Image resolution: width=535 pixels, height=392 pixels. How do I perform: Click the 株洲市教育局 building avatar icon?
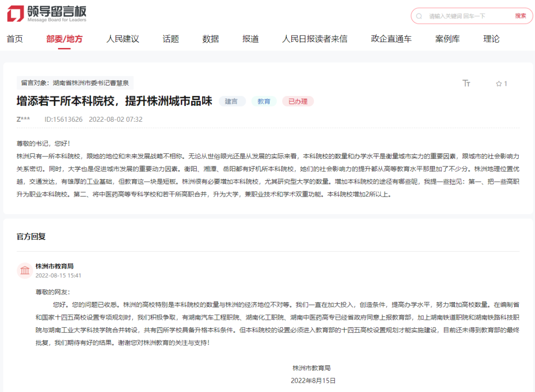[x=25, y=271]
